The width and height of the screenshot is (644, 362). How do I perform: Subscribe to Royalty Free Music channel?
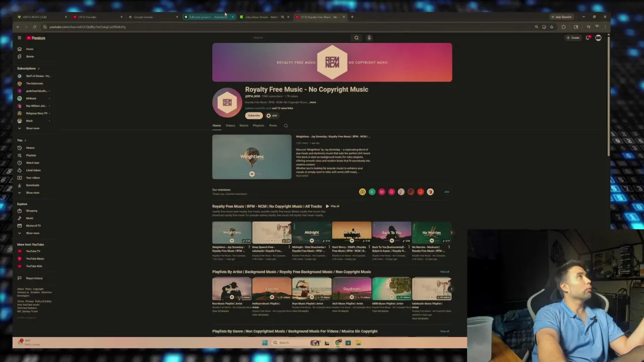(x=254, y=116)
